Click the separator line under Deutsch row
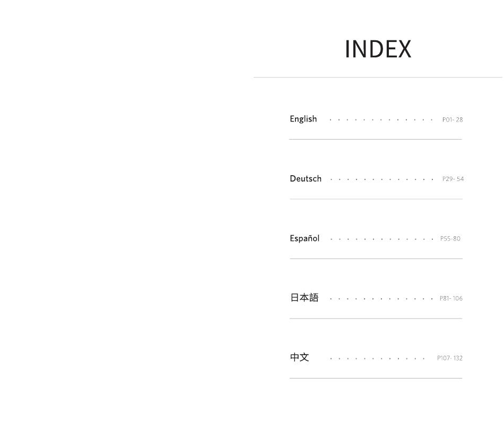Screen dimensions: 504x422 tap(376, 199)
